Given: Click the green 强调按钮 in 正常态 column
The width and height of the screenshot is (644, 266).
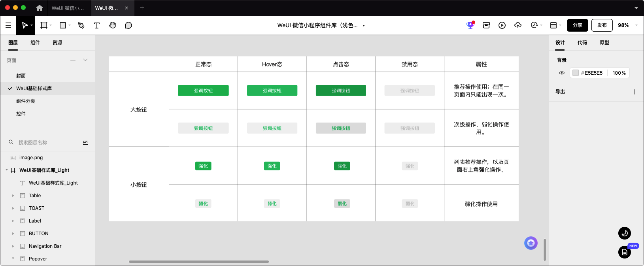Looking at the screenshot, I should point(203,91).
